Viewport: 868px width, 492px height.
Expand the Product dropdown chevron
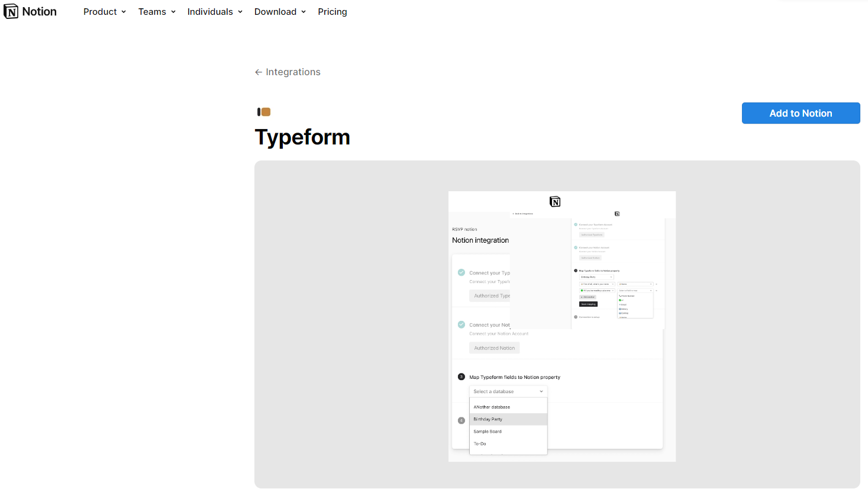tap(124, 12)
